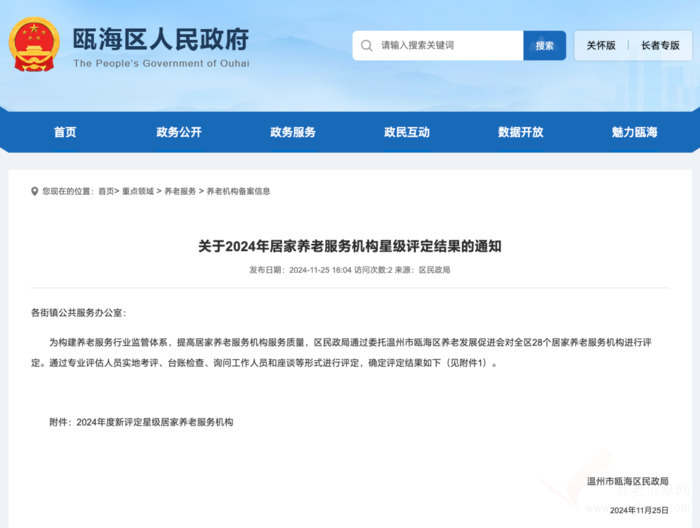The width and height of the screenshot is (700, 528).
Task: Click the location pin icon in breadcrumb
Action: [35, 191]
